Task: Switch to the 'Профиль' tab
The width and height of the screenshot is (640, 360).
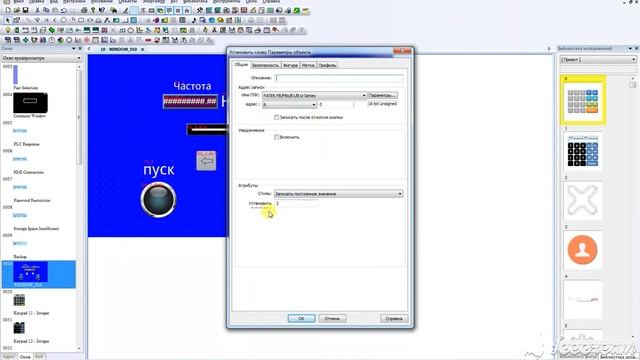Action: (x=327, y=65)
